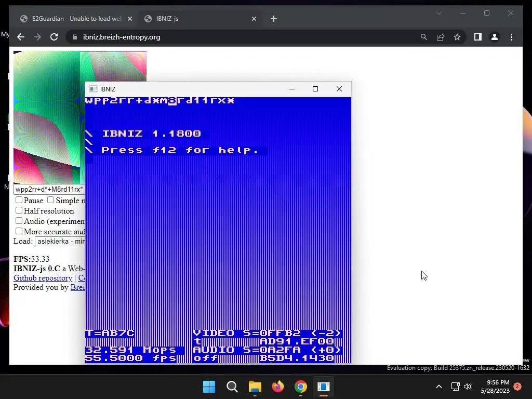Toggle Audio experimental checkbox
This screenshot has height=399, width=532.
pos(19,221)
